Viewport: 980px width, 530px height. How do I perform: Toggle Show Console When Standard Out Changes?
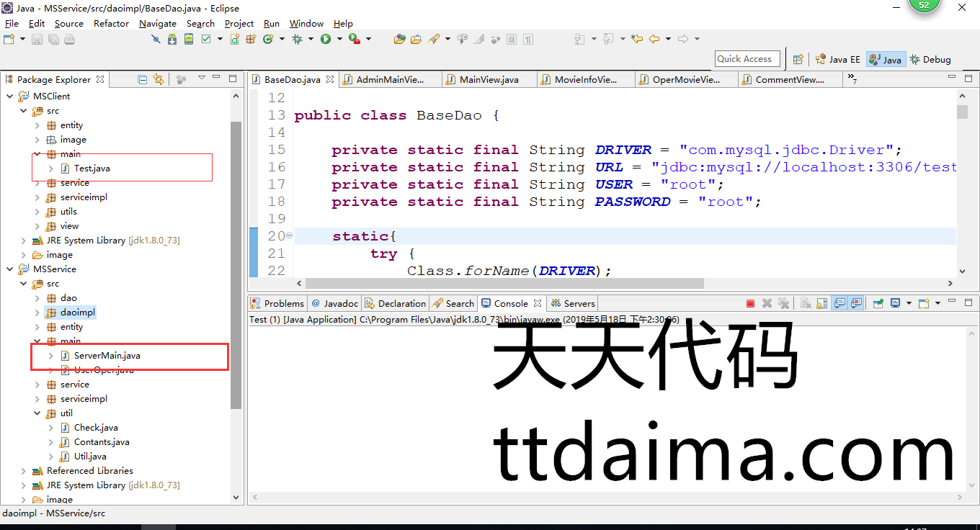pos(839,303)
